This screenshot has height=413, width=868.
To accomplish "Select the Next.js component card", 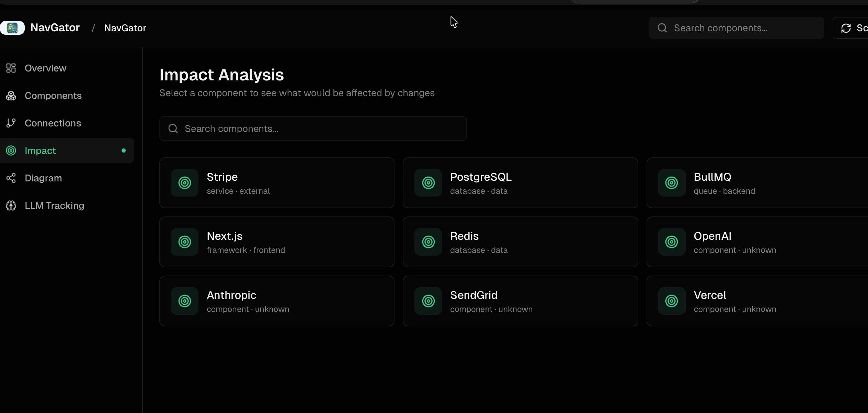I will click(276, 242).
